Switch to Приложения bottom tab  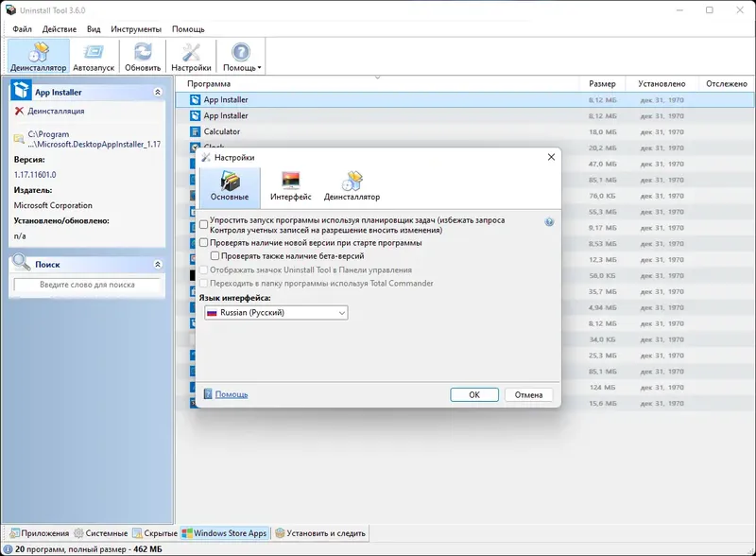[40, 533]
